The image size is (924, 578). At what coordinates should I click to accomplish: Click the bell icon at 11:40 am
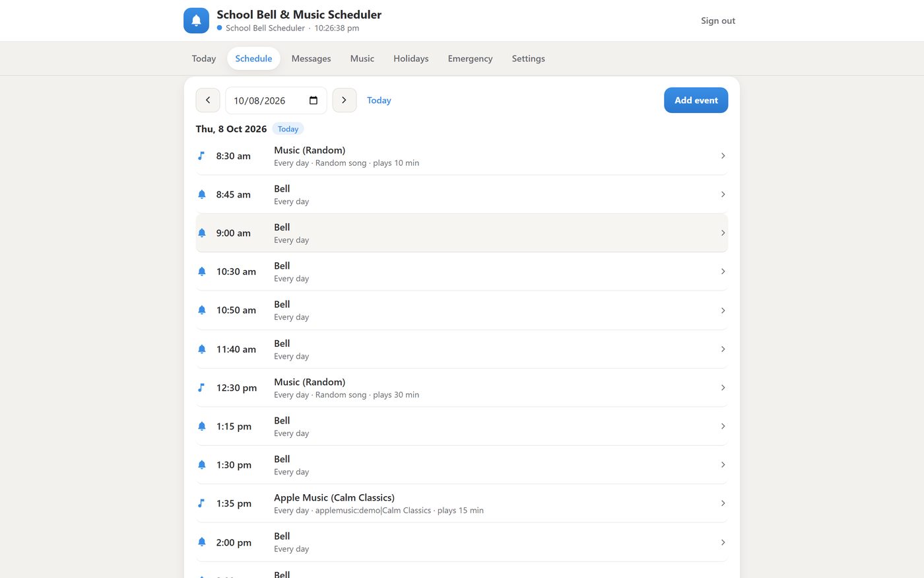pos(202,349)
